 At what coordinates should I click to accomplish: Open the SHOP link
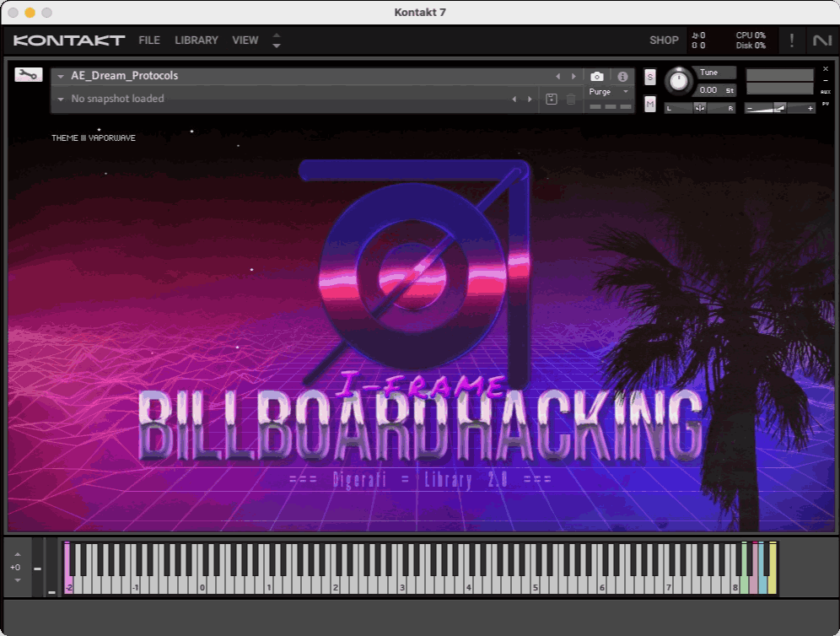pos(664,40)
